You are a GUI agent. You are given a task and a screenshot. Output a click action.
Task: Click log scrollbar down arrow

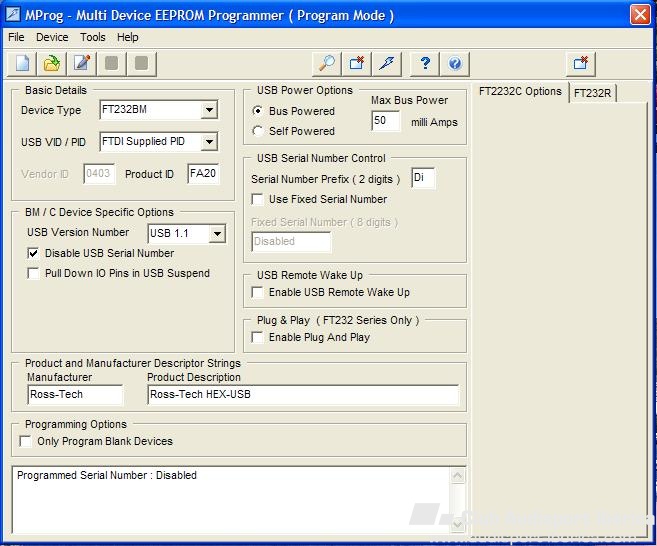click(x=458, y=524)
